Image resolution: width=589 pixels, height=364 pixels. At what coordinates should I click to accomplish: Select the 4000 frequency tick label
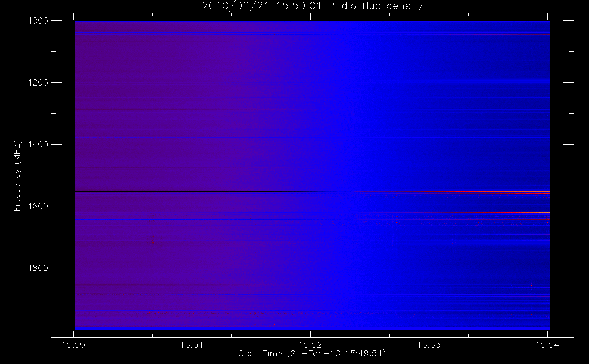(x=38, y=21)
